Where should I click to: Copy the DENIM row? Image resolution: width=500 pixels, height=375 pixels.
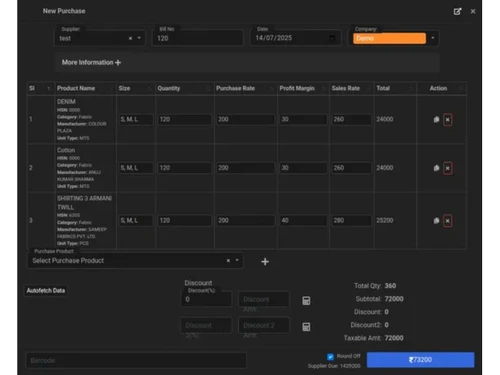[436, 119]
